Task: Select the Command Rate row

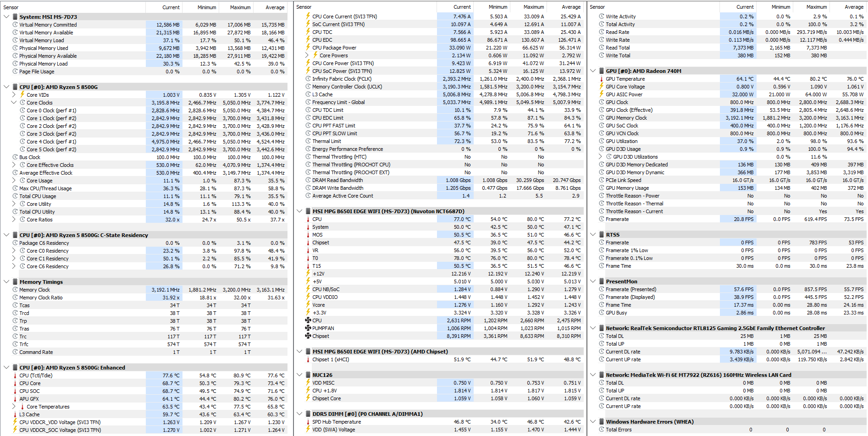Action: (145, 352)
